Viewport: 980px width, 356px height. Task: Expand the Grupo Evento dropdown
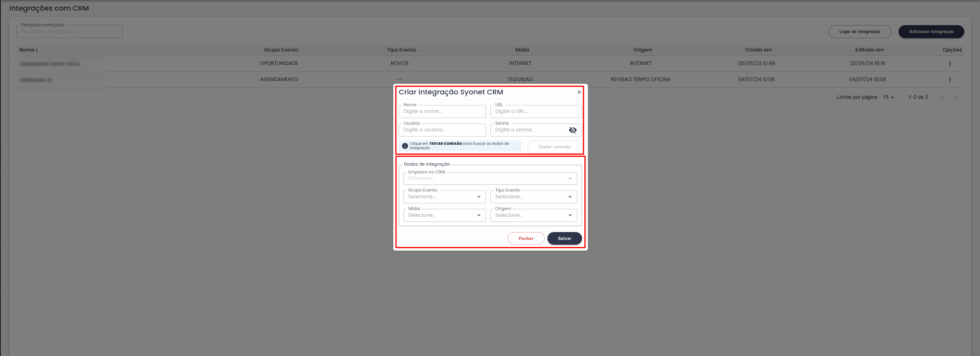pos(444,197)
